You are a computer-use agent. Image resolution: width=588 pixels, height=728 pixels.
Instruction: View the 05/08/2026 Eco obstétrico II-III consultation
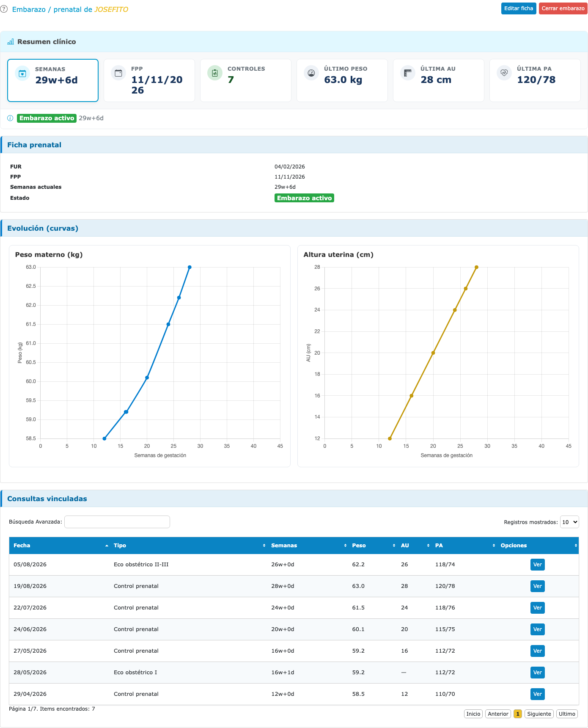click(537, 565)
